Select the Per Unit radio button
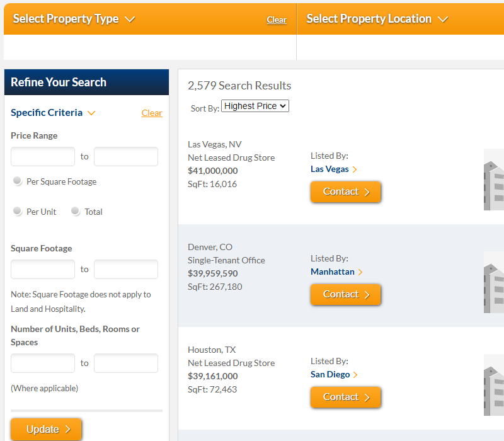504x441 pixels. [18, 211]
